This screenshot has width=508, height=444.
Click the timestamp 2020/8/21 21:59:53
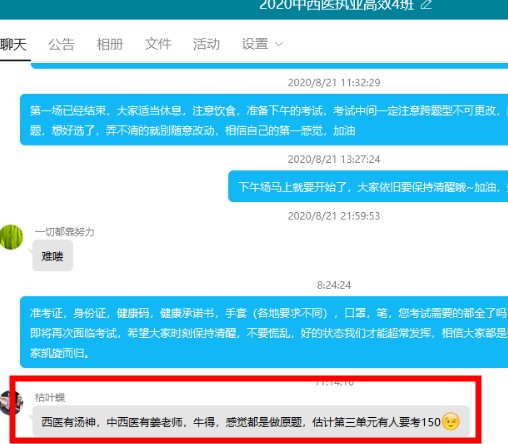tap(334, 216)
